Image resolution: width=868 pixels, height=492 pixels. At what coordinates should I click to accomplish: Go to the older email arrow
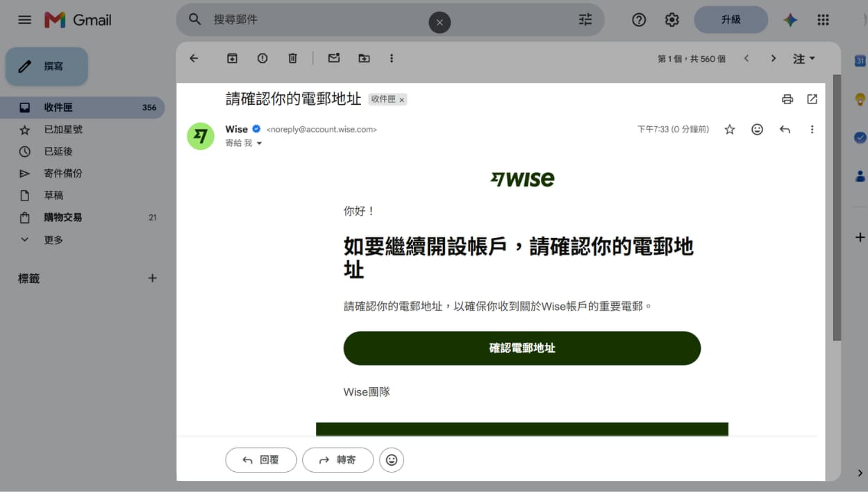pyautogui.click(x=773, y=58)
